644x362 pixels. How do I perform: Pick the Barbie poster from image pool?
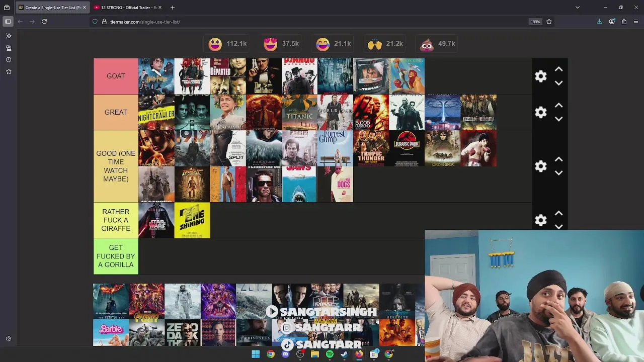click(x=111, y=333)
